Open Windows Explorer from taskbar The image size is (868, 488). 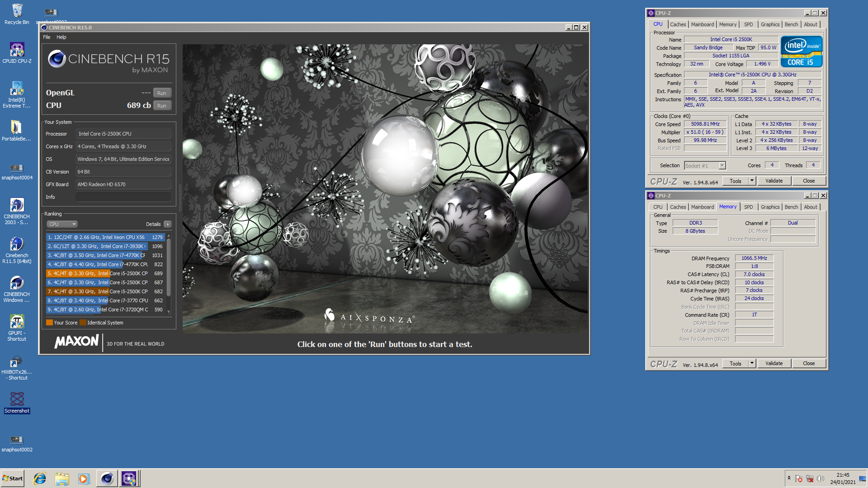(x=62, y=479)
